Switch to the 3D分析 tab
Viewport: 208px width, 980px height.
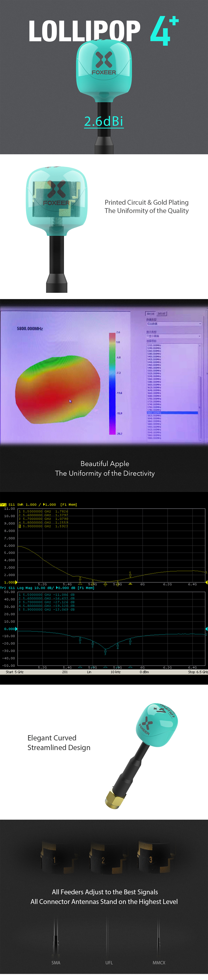pyautogui.click(x=151, y=314)
